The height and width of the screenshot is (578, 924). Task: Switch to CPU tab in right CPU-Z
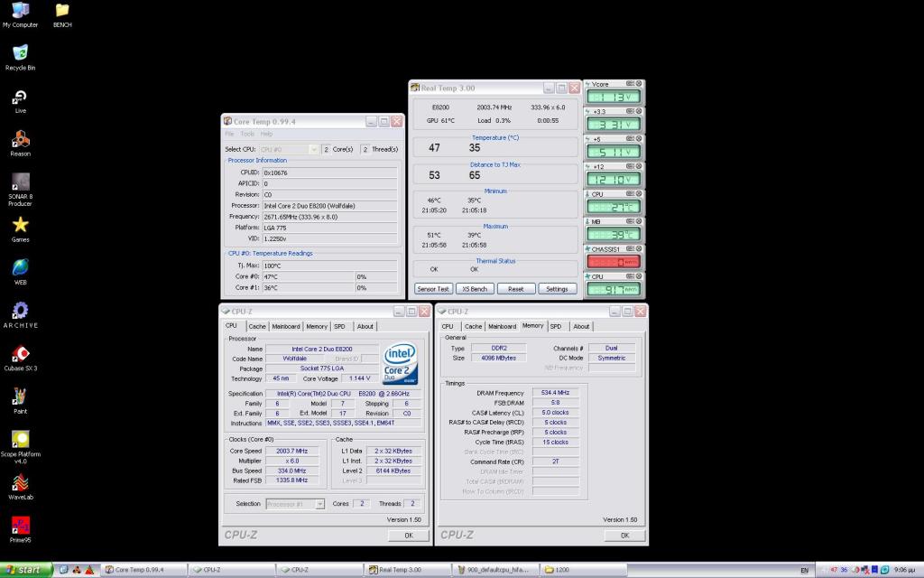point(448,326)
